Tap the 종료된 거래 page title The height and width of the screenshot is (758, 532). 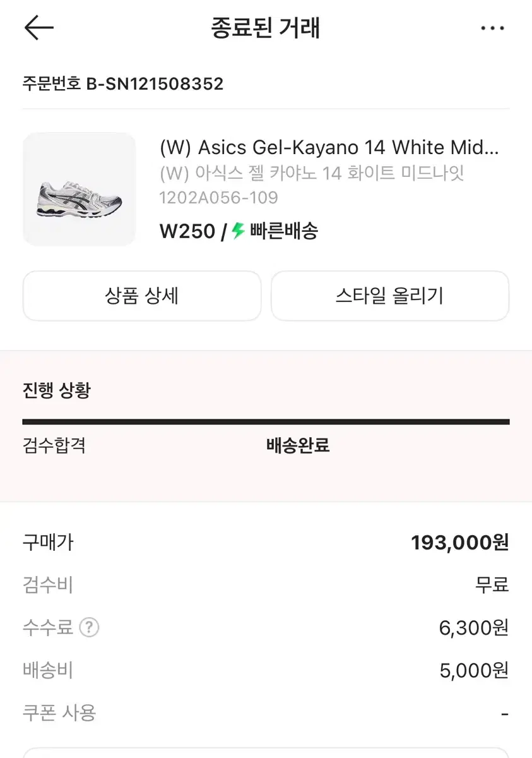(x=266, y=28)
